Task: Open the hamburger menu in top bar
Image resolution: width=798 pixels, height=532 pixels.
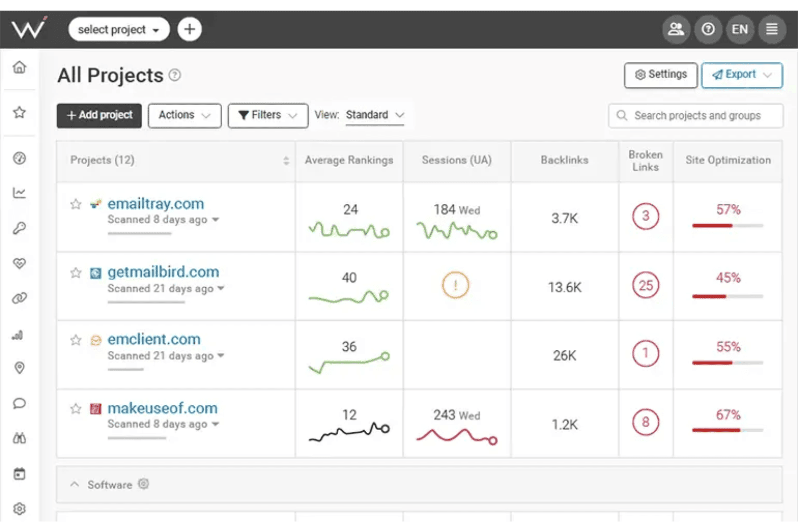Action: pos(772,29)
